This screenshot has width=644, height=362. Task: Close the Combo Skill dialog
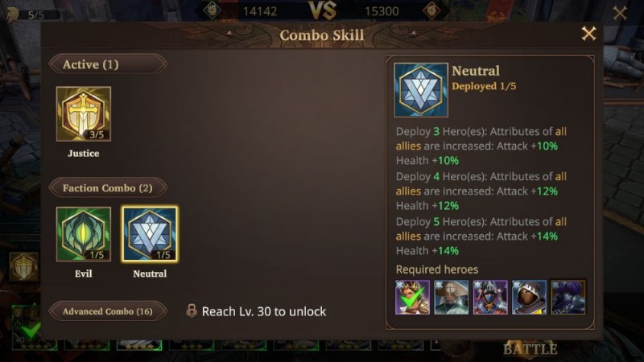pyautogui.click(x=588, y=34)
